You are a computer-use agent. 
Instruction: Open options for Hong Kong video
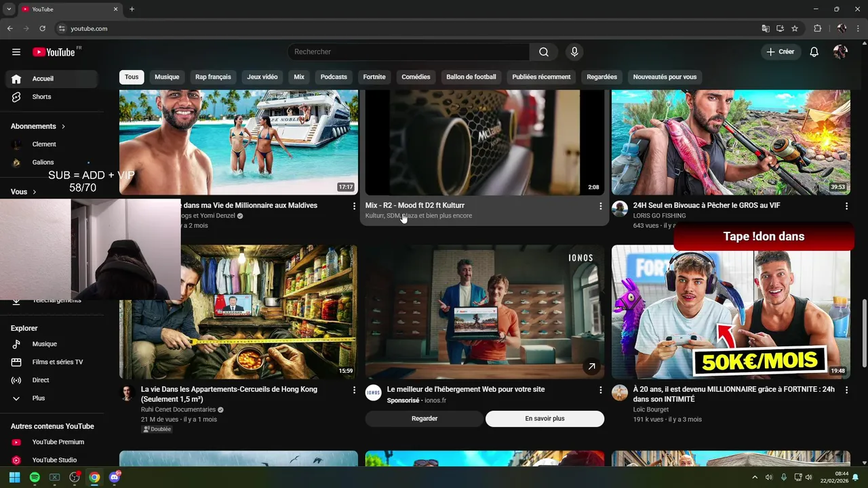click(x=354, y=390)
